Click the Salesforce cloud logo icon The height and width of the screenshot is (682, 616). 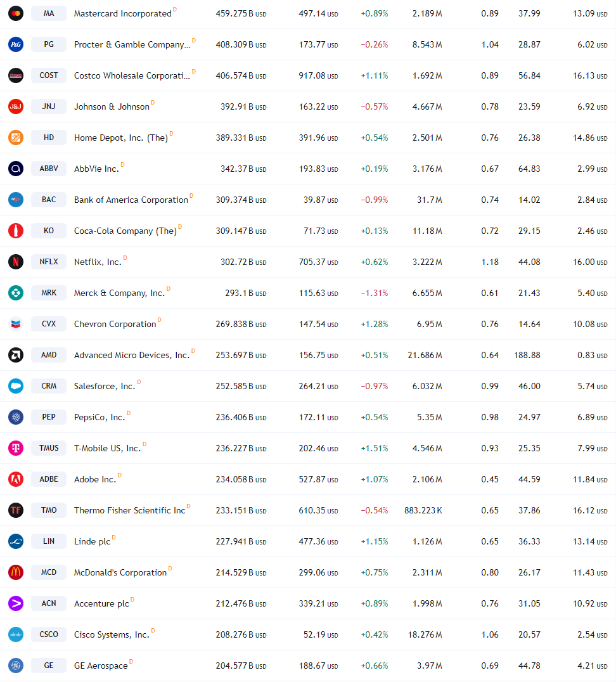[x=16, y=386]
